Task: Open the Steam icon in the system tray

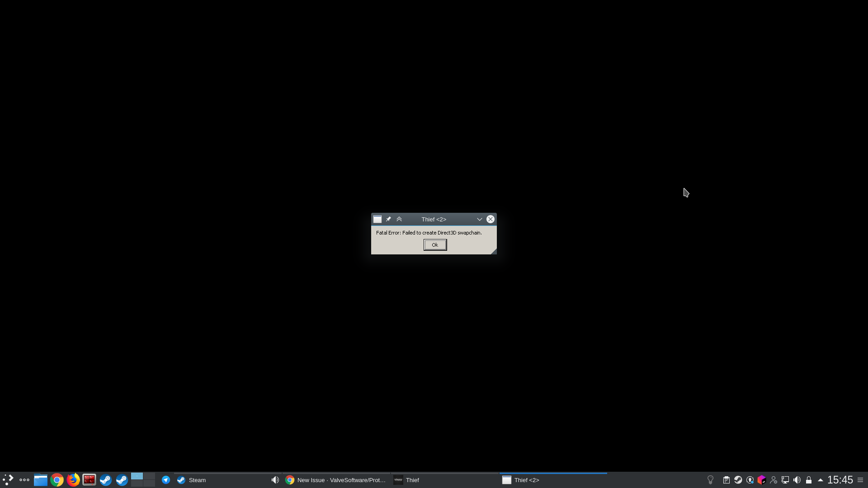Action: point(737,480)
